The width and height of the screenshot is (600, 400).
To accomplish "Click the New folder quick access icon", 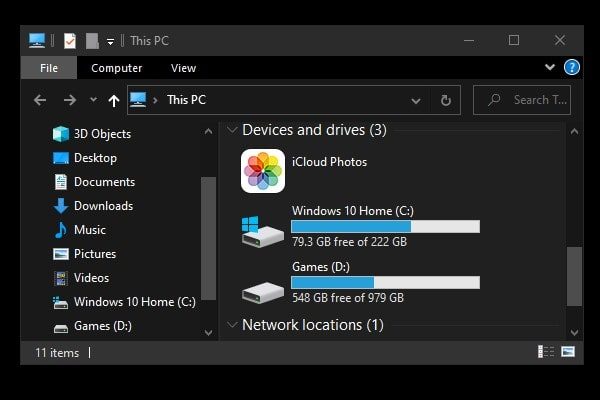I will point(92,41).
